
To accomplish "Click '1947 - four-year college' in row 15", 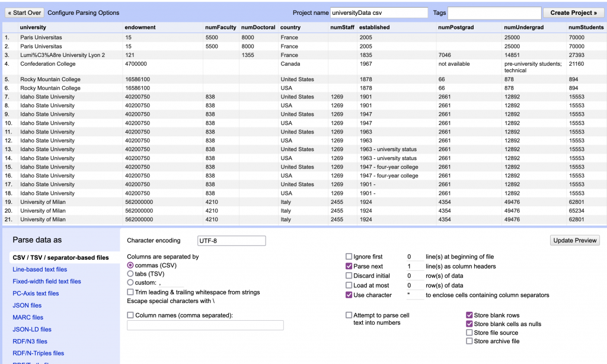I will click(x=389, y=167).
